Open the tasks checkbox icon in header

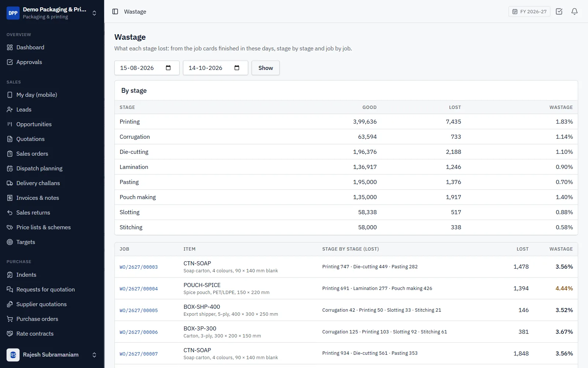(559, 11)
